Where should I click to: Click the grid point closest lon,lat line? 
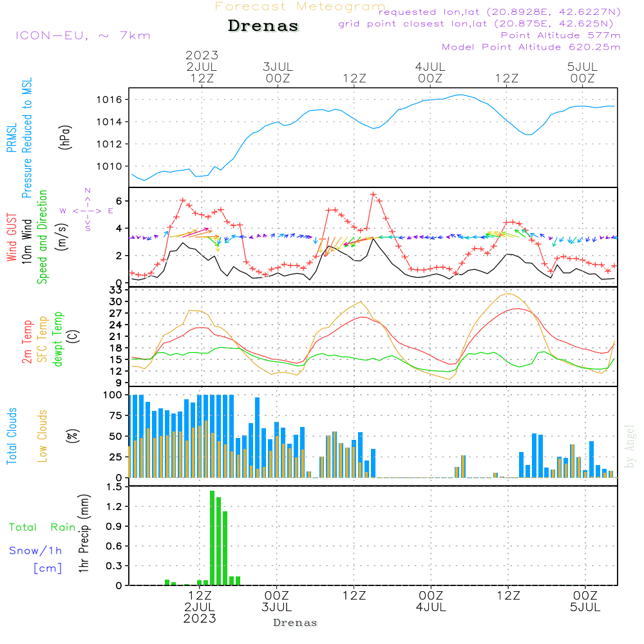pos(476,24)
